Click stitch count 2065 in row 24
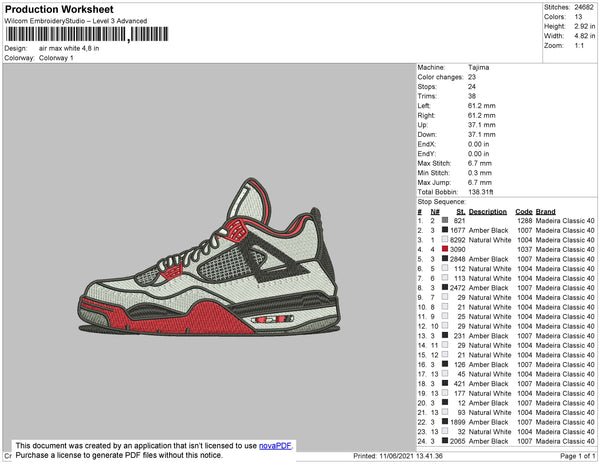This screenshot has height=464, width=600. tap(458, 441)
